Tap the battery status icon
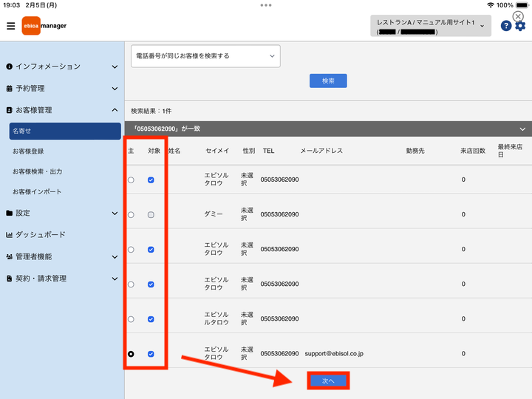This screenshot has height=399, width=532. click(522, 5)
